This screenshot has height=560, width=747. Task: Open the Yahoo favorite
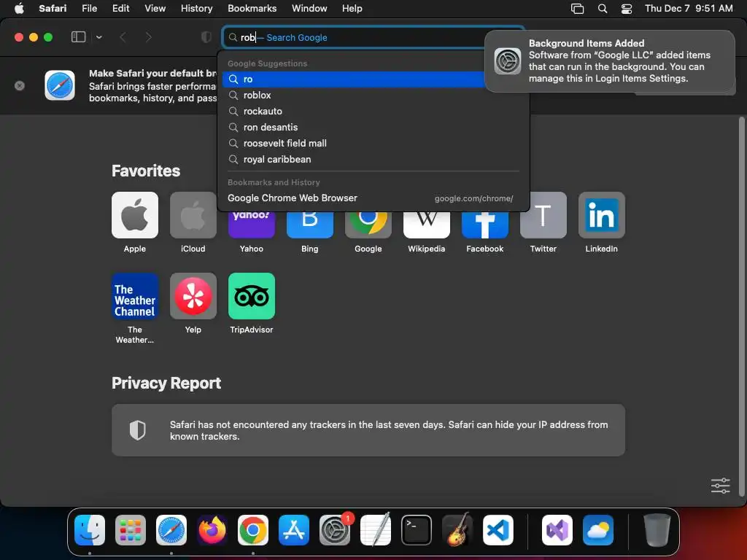pyautogui.click(x=252, y=225)
